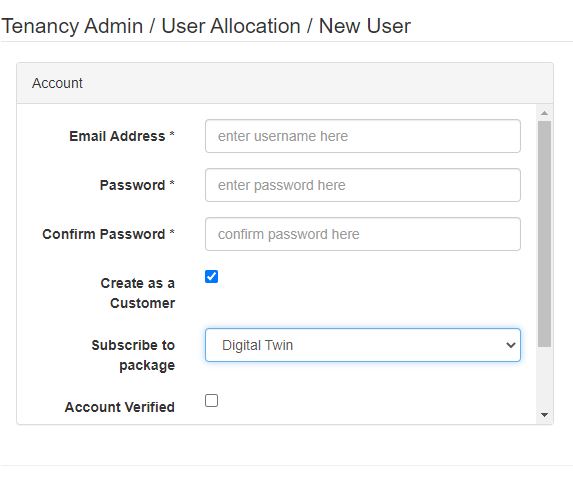Click the New User breadcrumb title
Screen dimensions: 573x484
tap(365, 26)
